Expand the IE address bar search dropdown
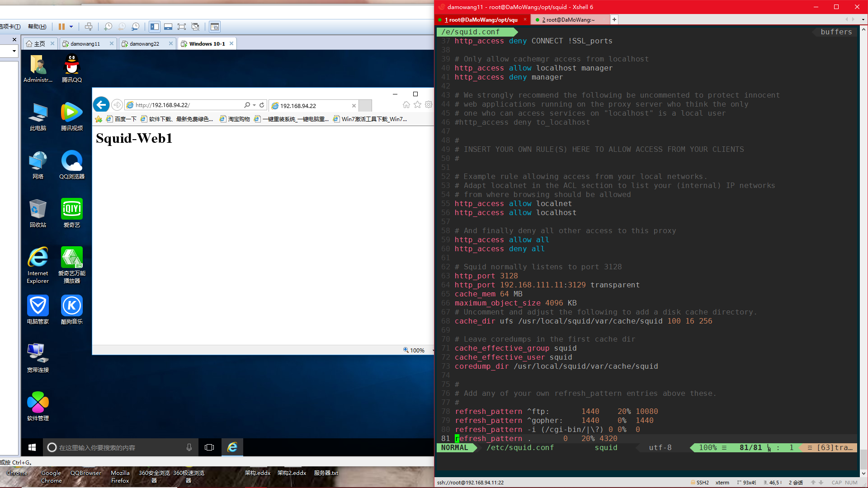Screen dimensions: 868x488 coord(254,105)
